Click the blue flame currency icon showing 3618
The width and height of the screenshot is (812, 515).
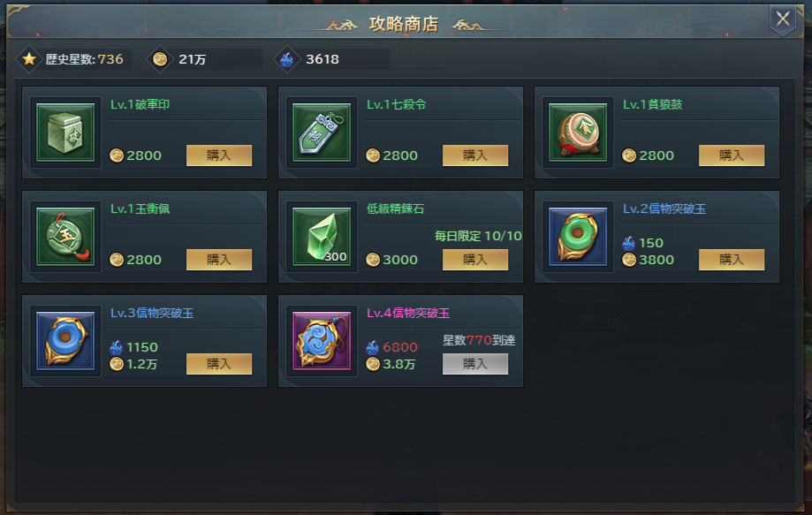click(x=287, y=59)
